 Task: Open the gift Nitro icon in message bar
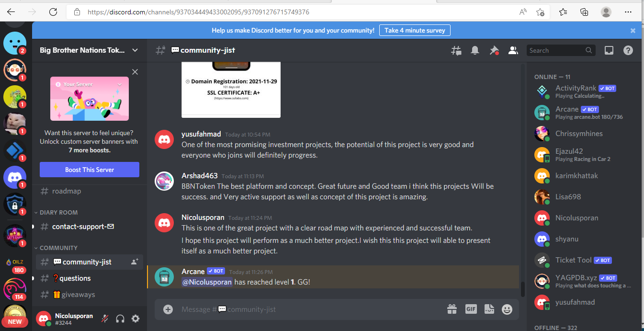tap(452, 309)
